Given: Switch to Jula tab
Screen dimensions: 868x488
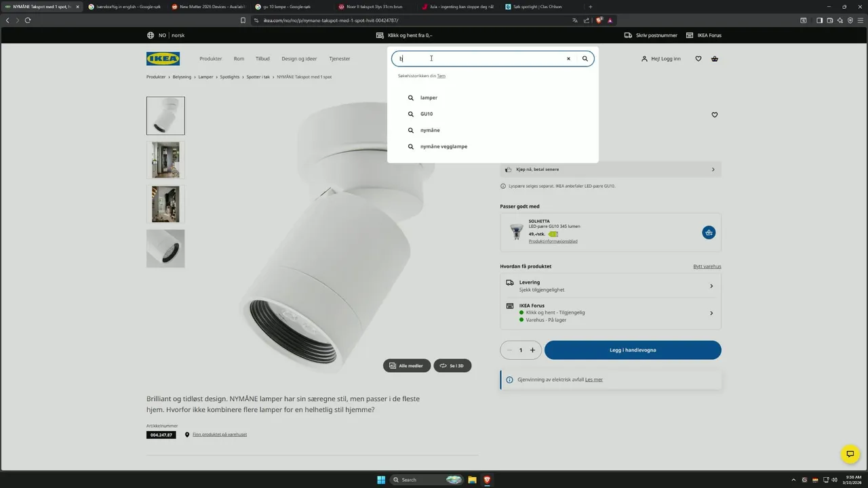Looking at the screenshot, I should [x=458, y=7].
